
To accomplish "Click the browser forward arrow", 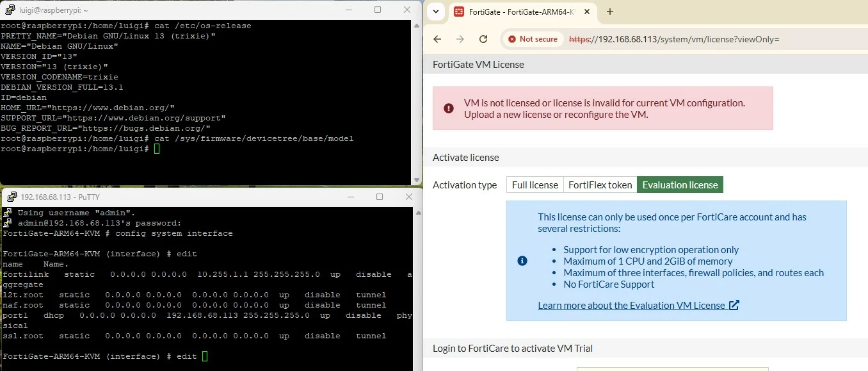I will click(x=460, y=39).
